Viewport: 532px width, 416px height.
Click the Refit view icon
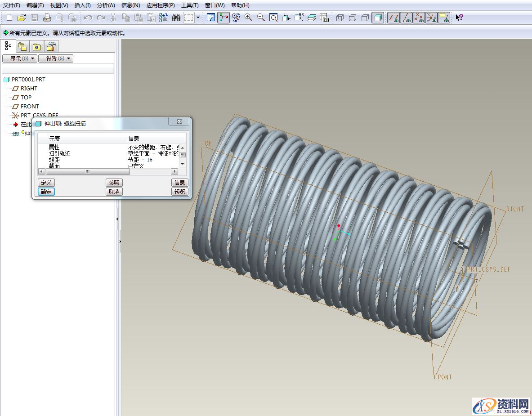pos(273,18)
